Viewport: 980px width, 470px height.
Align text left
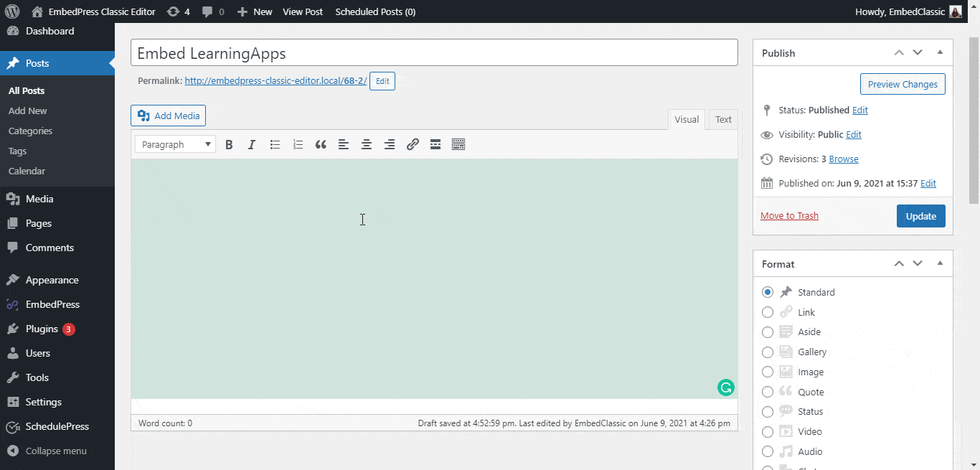(344, 144)
